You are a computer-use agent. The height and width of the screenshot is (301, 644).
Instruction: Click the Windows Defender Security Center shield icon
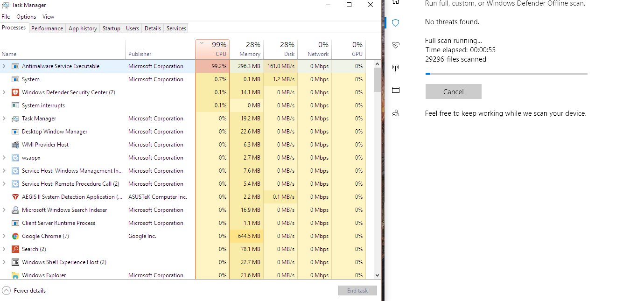click(15, 92)
